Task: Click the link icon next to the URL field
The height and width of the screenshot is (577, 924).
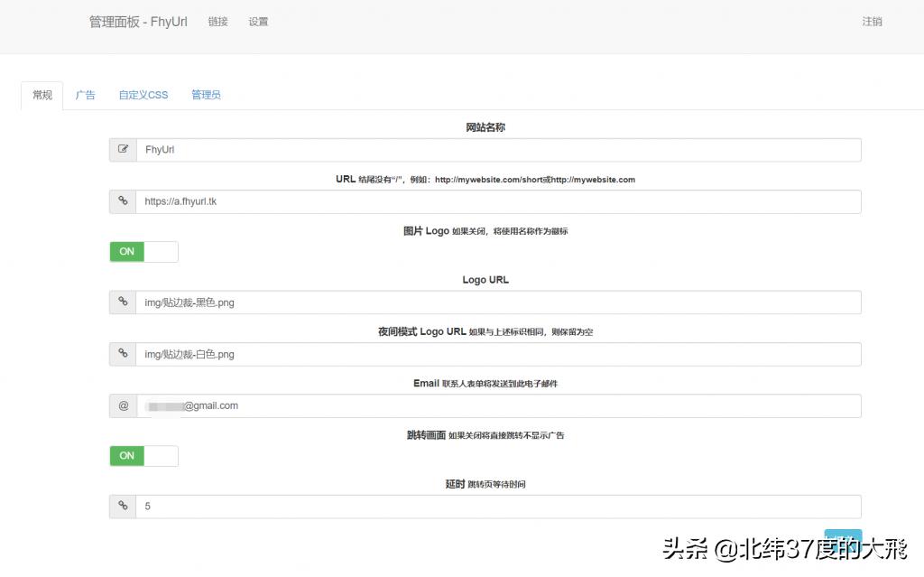Action: click(x=123, y=200)
